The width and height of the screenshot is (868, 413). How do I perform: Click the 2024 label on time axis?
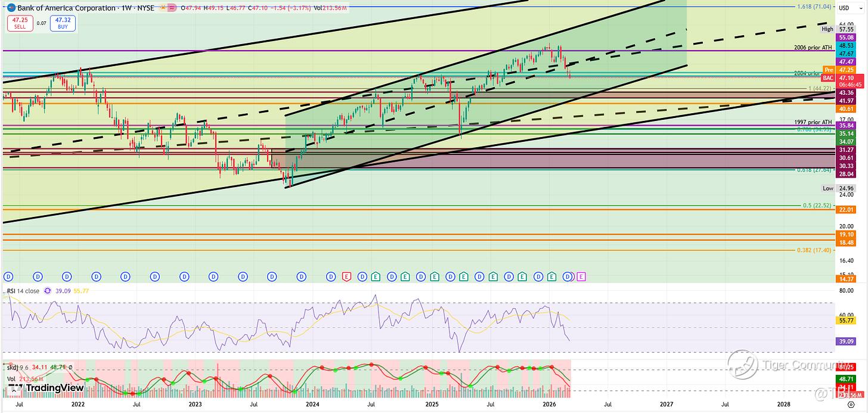coord(312,404)
